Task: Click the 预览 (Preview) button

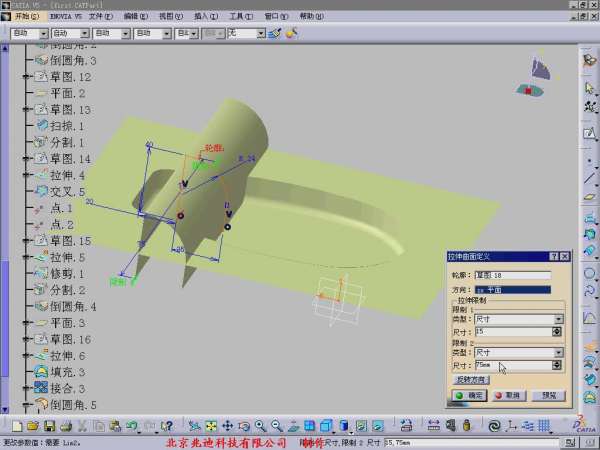Action: point(547,395)
